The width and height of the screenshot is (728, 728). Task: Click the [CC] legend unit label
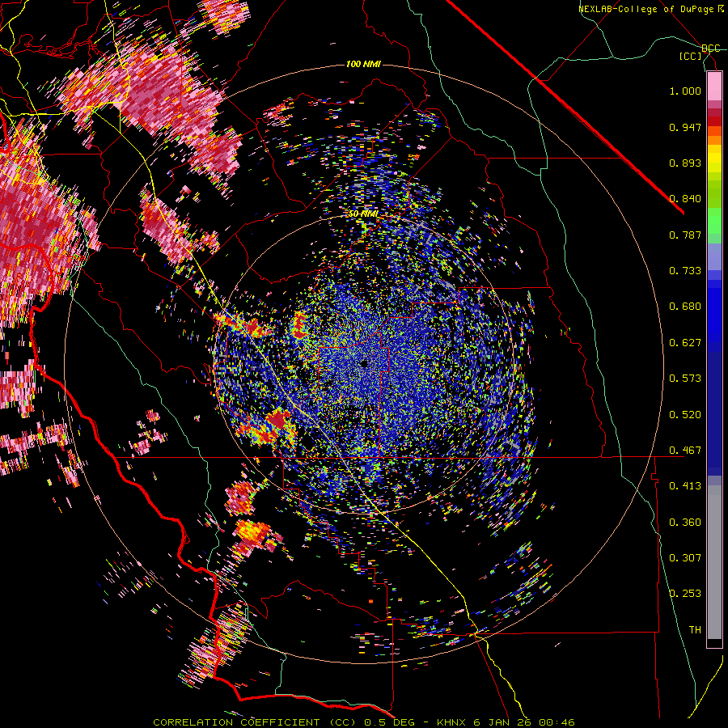pos(691,56)
